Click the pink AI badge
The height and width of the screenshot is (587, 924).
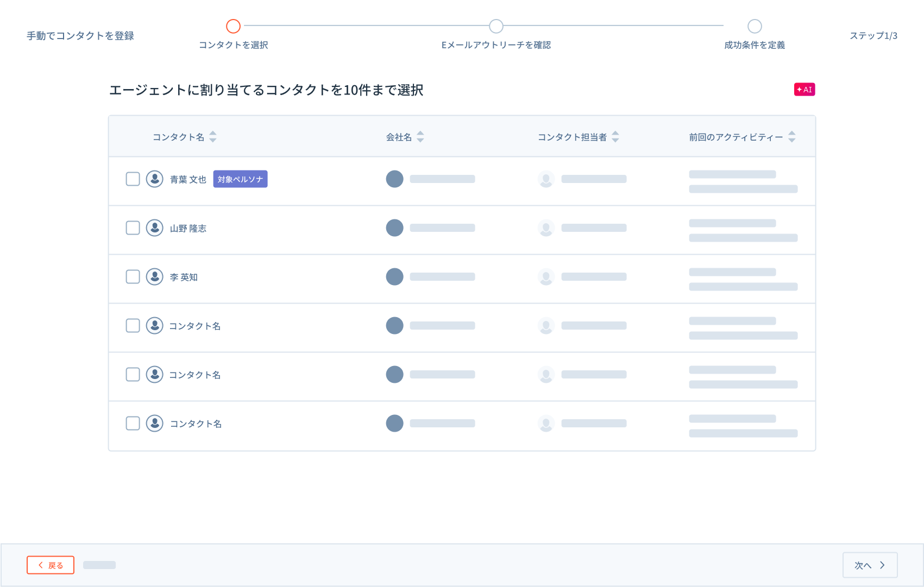804,90
